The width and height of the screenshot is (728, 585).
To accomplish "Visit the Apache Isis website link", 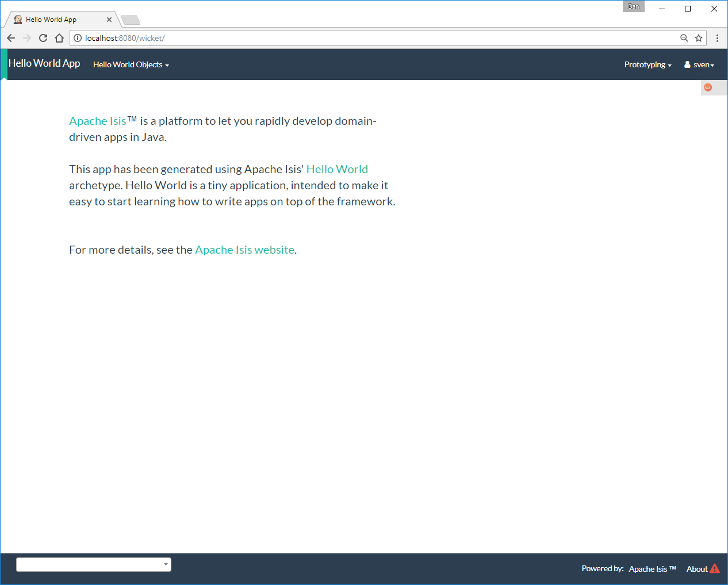I will click(x=244, y=250).
